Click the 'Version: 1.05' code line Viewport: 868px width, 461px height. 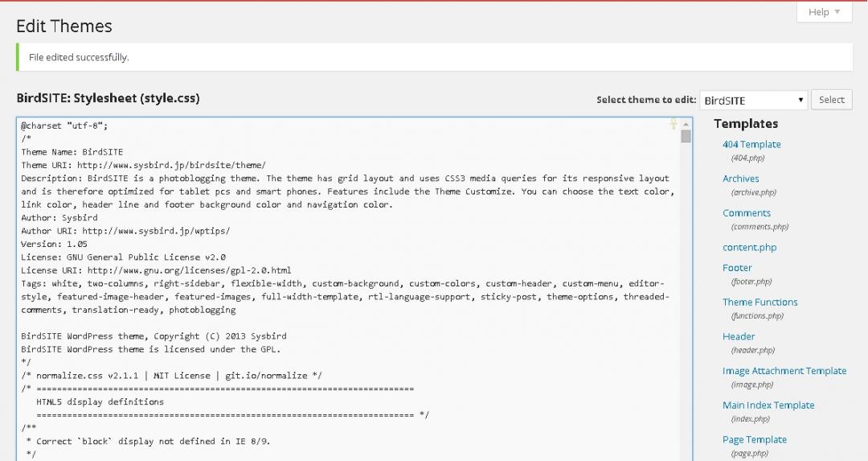[x=55, y=244]
